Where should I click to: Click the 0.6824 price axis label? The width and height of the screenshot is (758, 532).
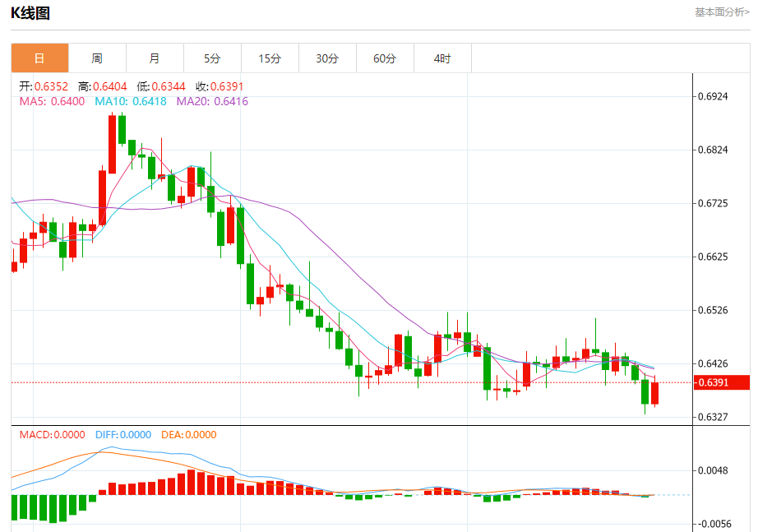713,150
